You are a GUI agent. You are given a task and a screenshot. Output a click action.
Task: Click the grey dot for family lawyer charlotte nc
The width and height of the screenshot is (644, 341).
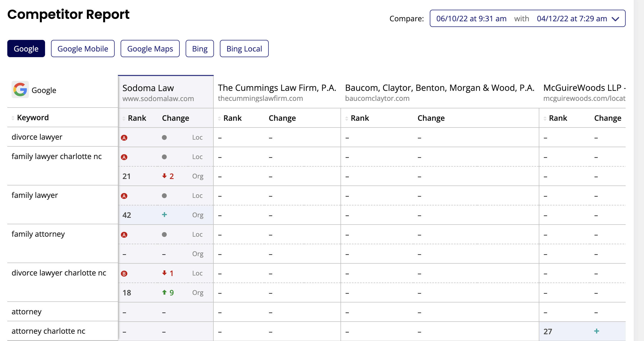pyautogui.click(x=164, y=157)
